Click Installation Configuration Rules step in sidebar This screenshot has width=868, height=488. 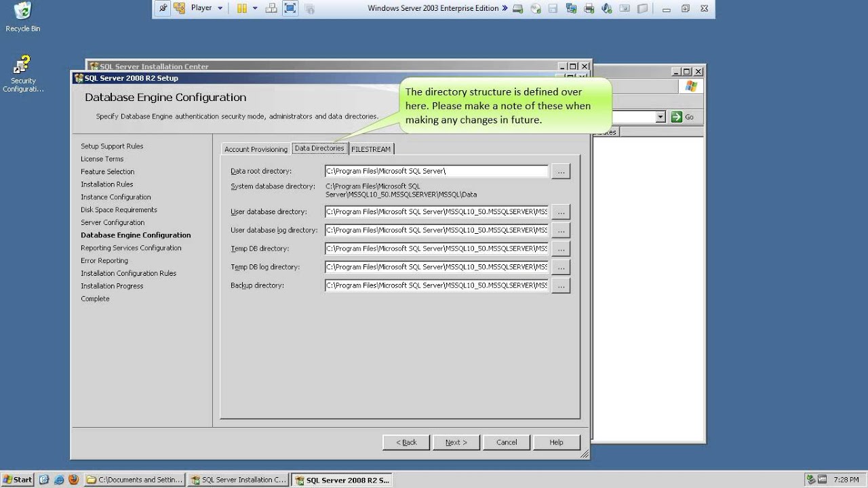[x=128, y=273]
